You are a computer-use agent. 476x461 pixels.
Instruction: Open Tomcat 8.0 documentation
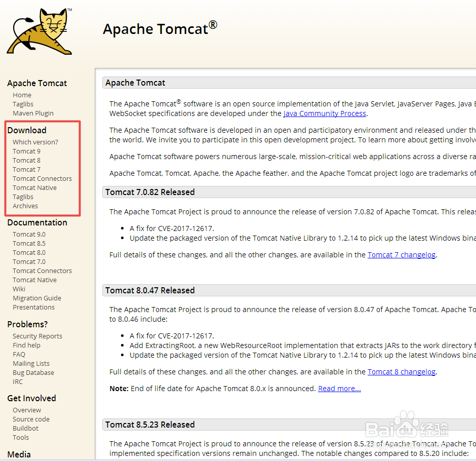pyautogui.click(x=29, y=253)
